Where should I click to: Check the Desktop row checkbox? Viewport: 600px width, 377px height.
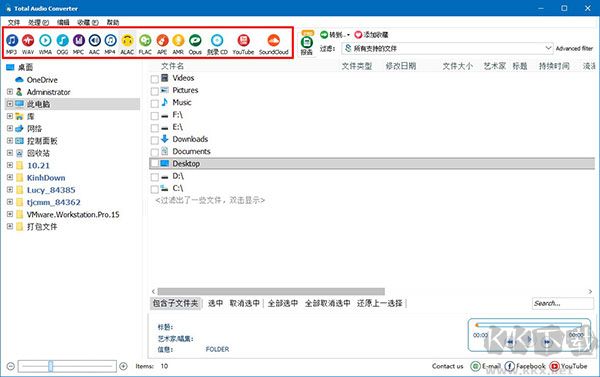(x=155, y=163)
